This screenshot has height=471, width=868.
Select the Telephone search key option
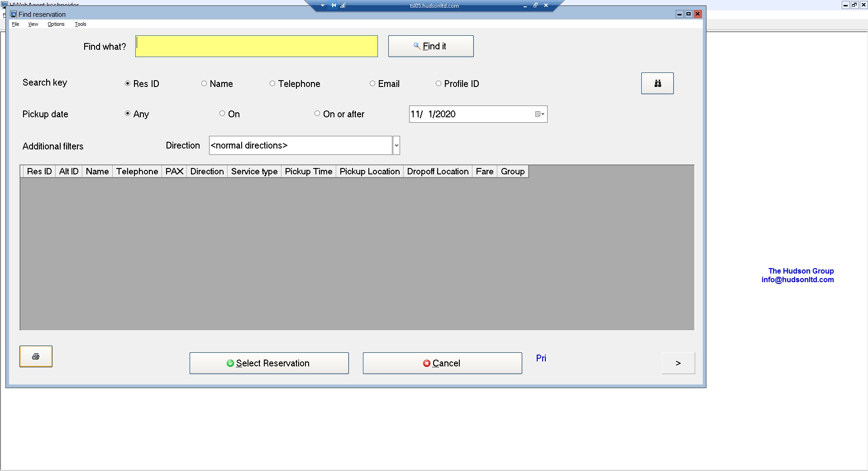pyautogui.click(x=272, y=83)
